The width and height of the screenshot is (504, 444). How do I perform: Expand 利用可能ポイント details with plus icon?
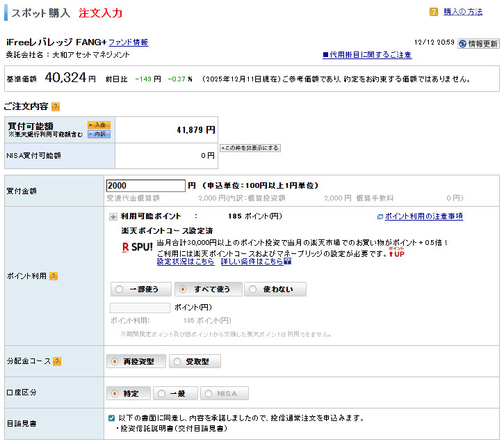tap(113, 216)
